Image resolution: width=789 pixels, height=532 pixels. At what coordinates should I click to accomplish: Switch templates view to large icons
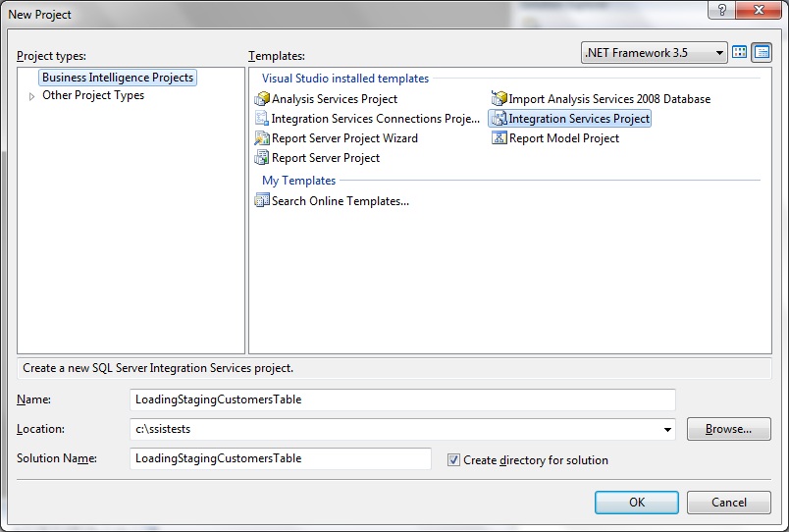click(x=740, y=52)
